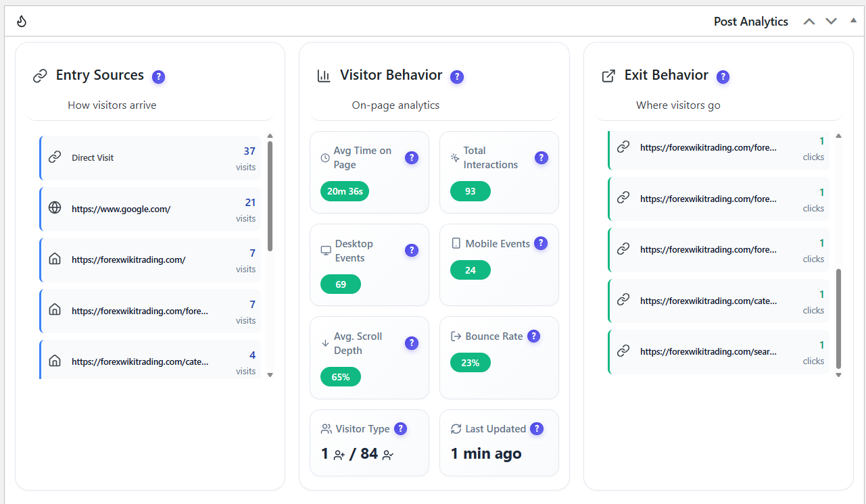This screenshot has height=504, width=866.
Task: Click the refresh icon on Last Updated card
Action: pos(456,428)
